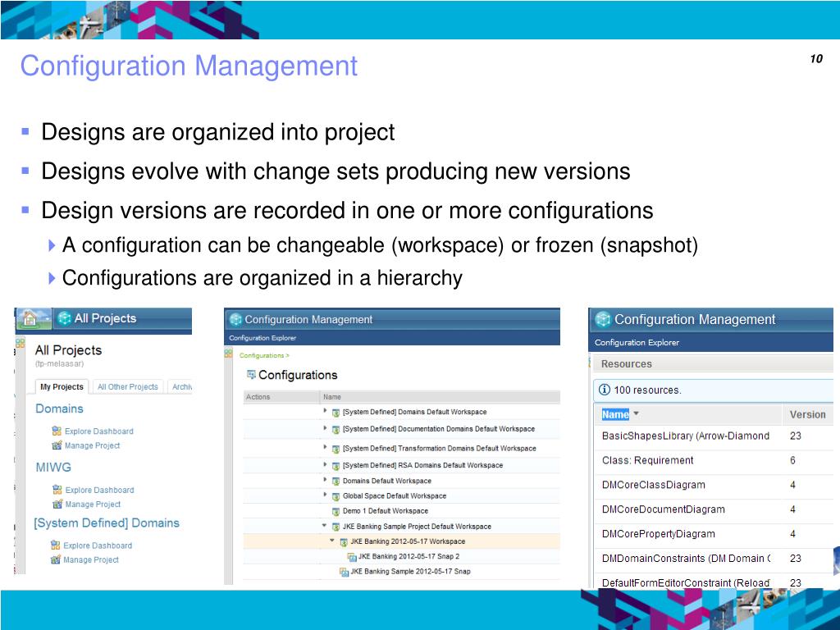Select Configuration Explorer in the middle panel
840x630 pixels.
point(262,338)
